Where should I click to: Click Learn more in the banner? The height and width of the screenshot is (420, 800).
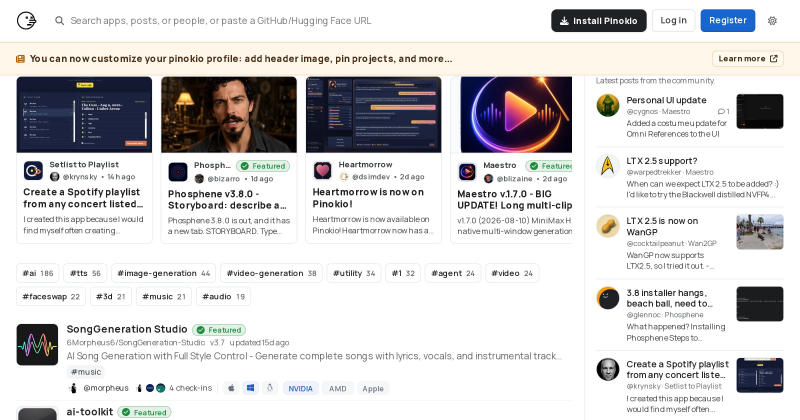click(747, 59)
